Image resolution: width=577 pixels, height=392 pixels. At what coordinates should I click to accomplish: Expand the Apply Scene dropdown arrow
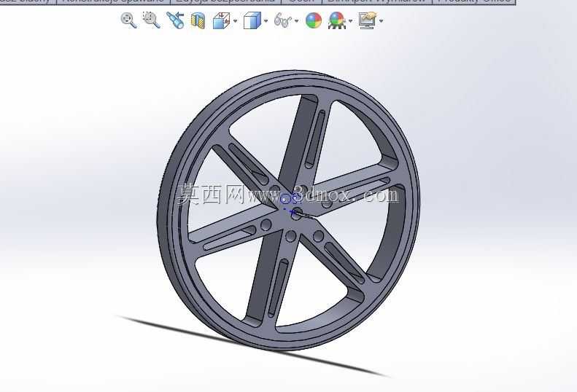click(350, 21)
